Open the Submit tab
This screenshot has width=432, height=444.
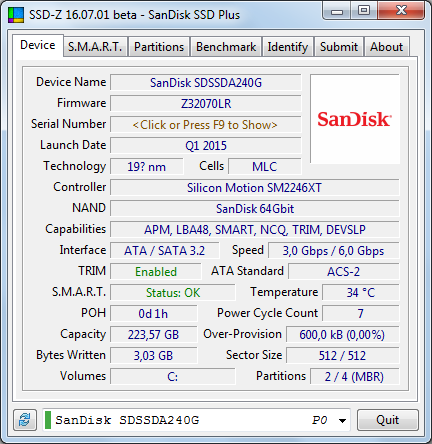coord(339,47)
